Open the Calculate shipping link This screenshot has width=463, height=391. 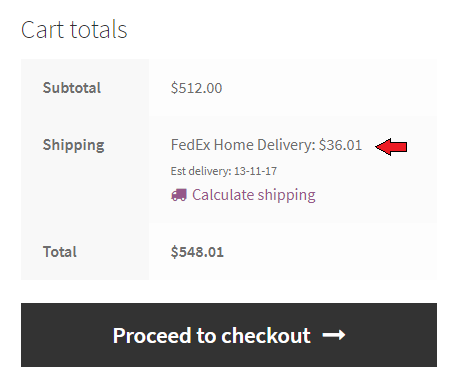(254, 195)
